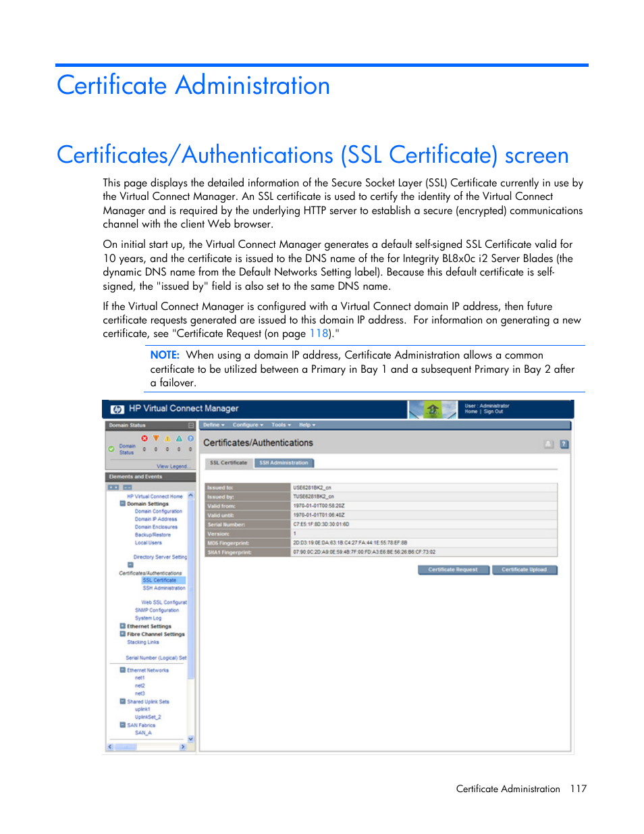Viewport: 644px width, 834px height.
Task: Click the red critical status icon
Action: coord(144,438)
